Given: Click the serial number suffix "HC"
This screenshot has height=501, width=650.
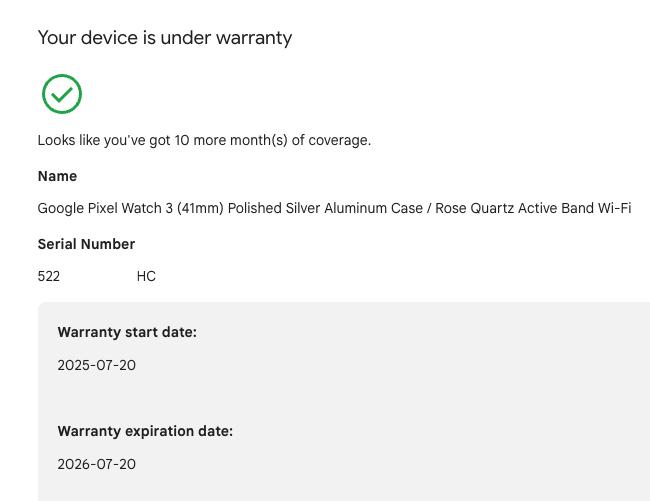Looking at the screenshot, I should click(x=146, y=276).
